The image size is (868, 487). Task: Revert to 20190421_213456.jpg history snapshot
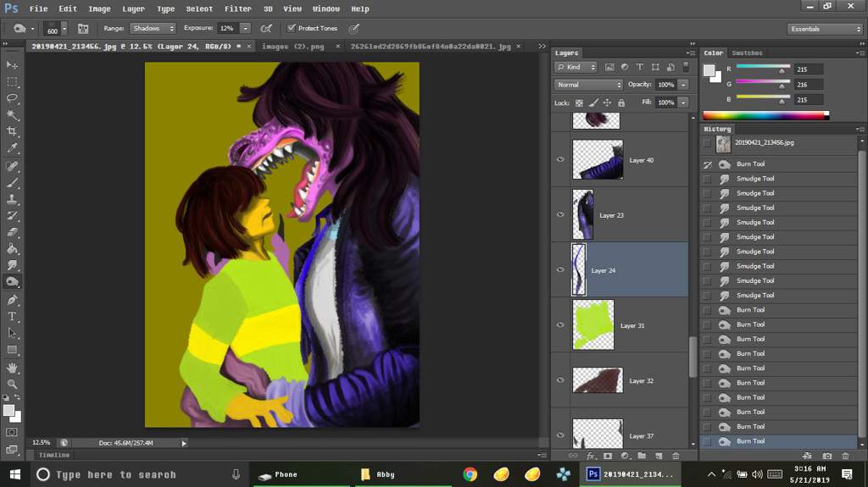click(779, 144)
